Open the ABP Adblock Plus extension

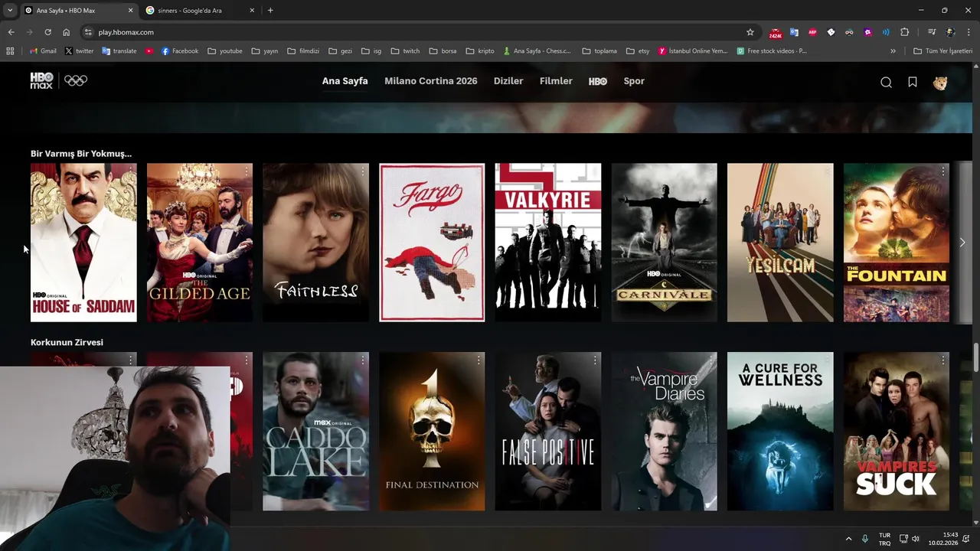812,32
